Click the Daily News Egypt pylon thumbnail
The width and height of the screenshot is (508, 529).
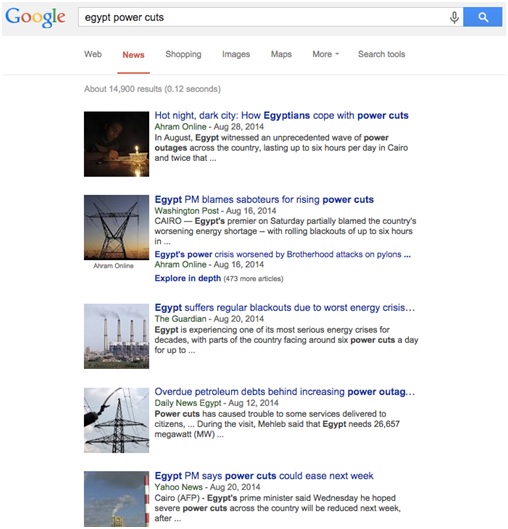click(x=116, y=420)
